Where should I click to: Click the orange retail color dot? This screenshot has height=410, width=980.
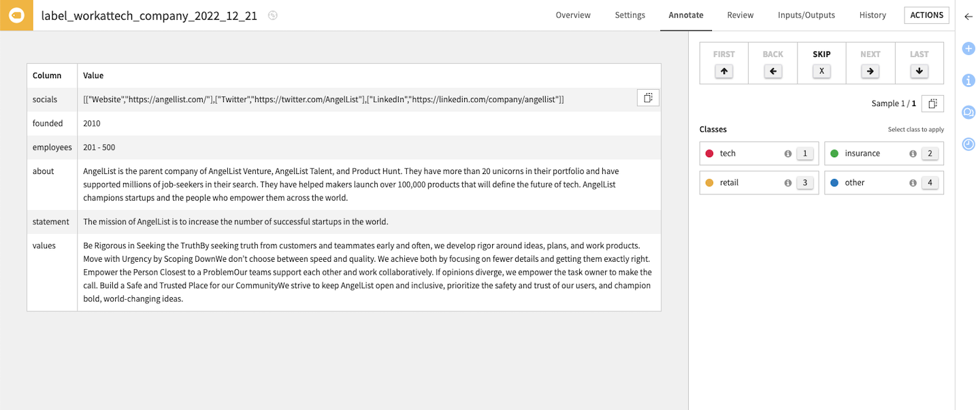[709, 183]
